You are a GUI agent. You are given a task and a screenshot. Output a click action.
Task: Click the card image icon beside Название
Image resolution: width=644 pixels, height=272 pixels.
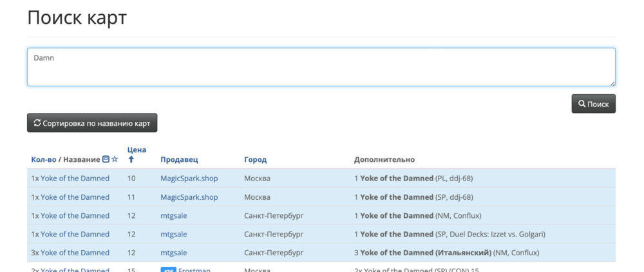coord(106,159)
